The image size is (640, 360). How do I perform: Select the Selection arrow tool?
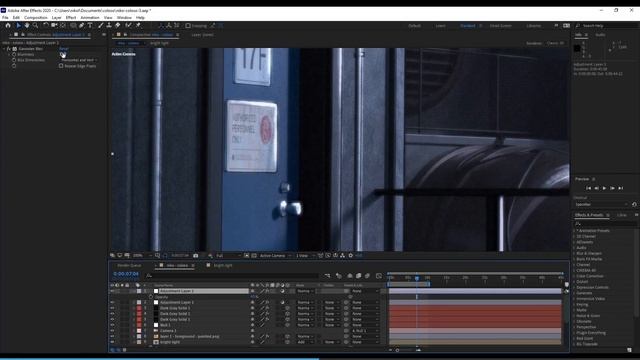18,25
